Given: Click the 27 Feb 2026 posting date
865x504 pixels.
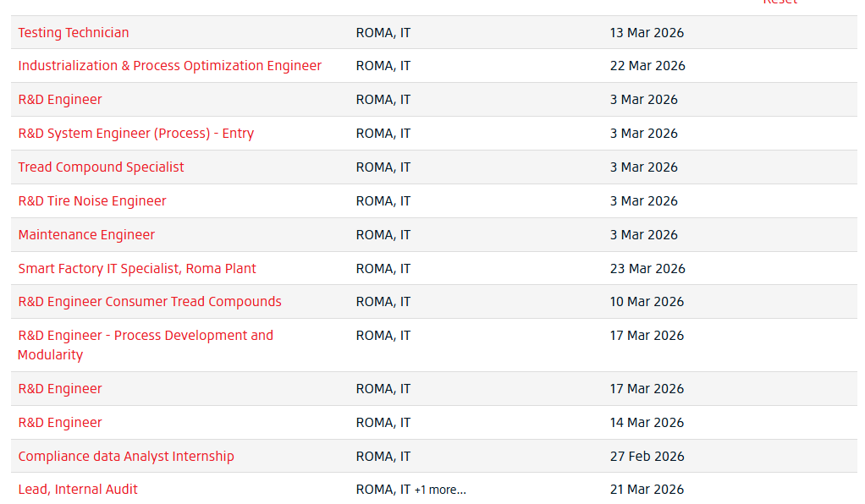Looking at the screenshot, I should 647,457.
